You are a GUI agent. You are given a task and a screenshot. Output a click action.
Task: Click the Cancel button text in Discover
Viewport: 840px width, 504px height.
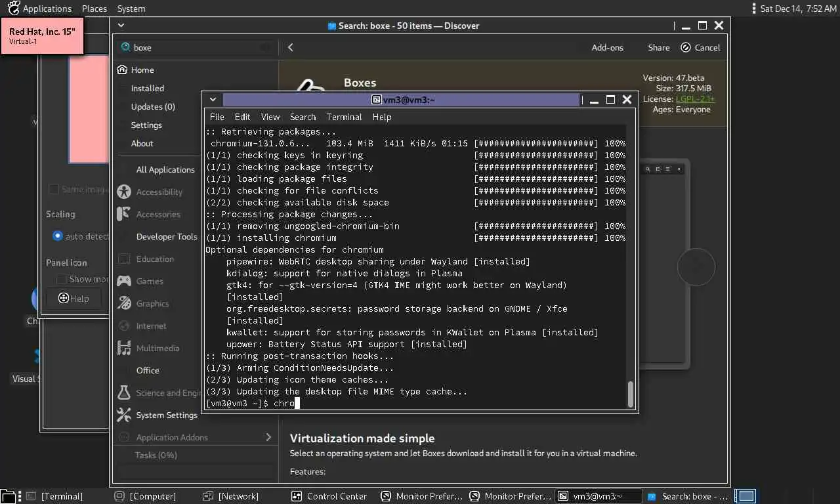pos(707,47)
